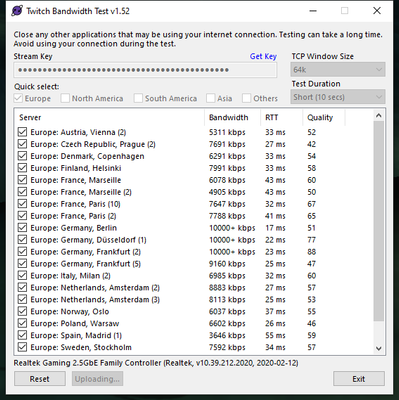
Task: Open the TCP Window Size dropdown
Action: [x=338, y=70]
